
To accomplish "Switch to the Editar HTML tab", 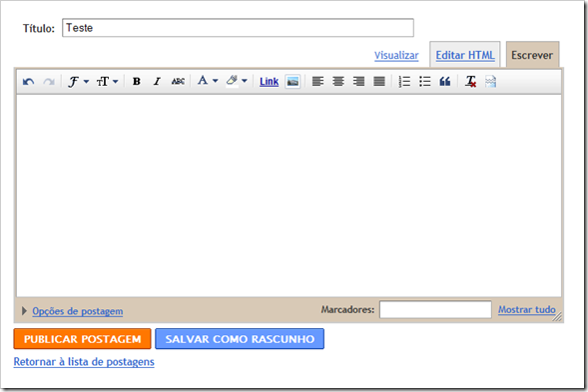I will coord(465,55).
